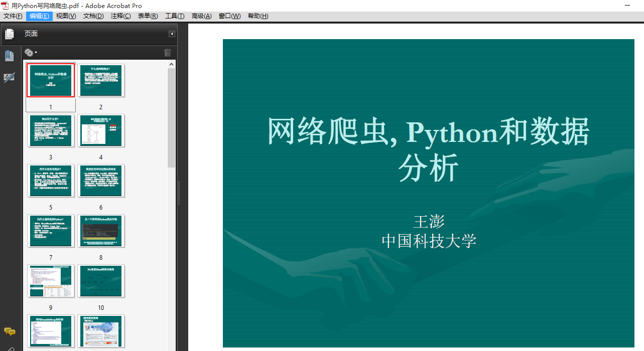Open the 文档(D) menu
This screenshot has height=351, width=644.
click(93, 16)
